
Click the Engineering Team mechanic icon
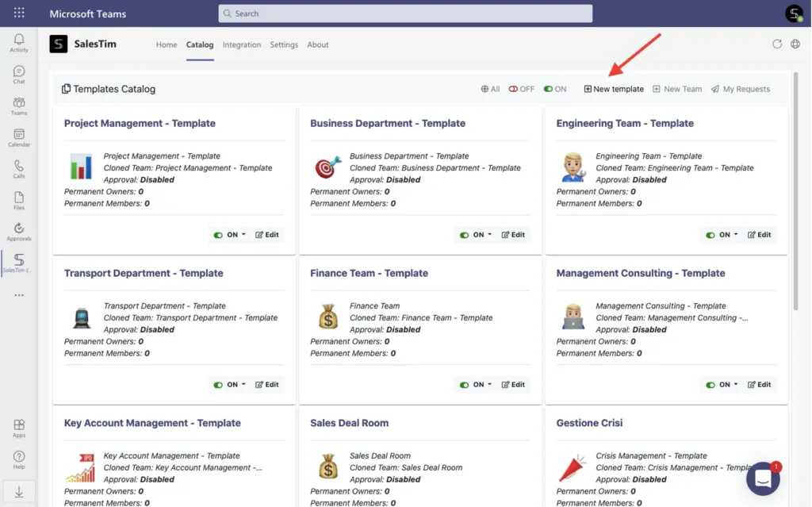[x=573, y=167]
